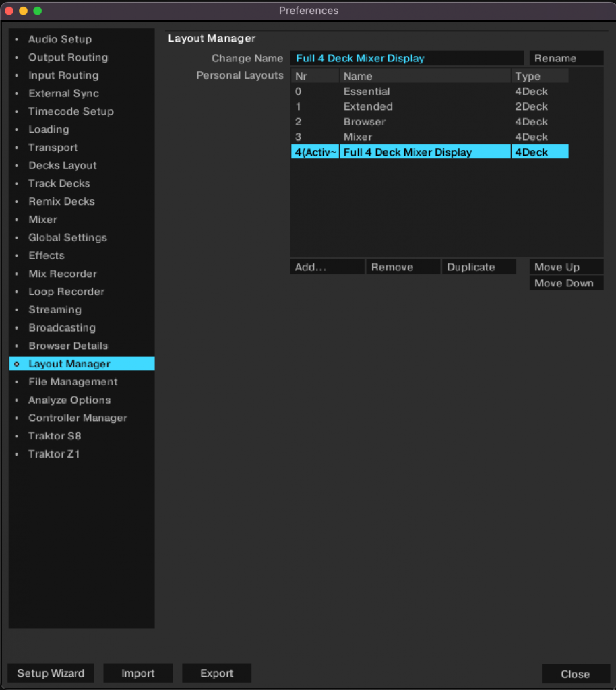Launch the Setup Wizard

pos(51,673)
